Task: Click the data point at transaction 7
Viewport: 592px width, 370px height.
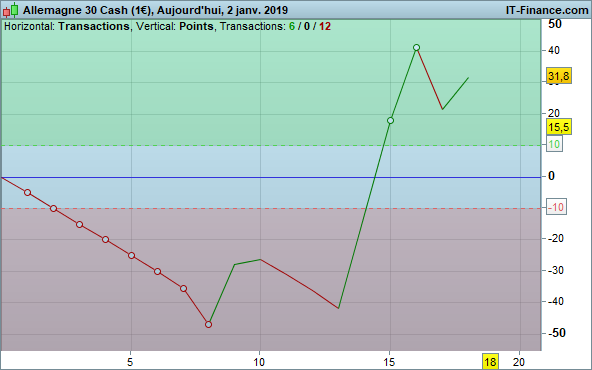Action: click(183, 288)
